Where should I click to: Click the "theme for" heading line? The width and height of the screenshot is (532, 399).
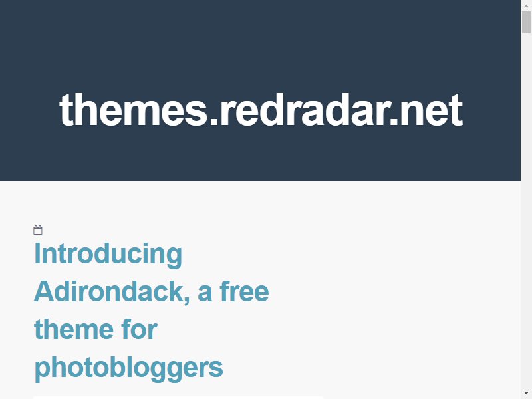click(96, 329)
